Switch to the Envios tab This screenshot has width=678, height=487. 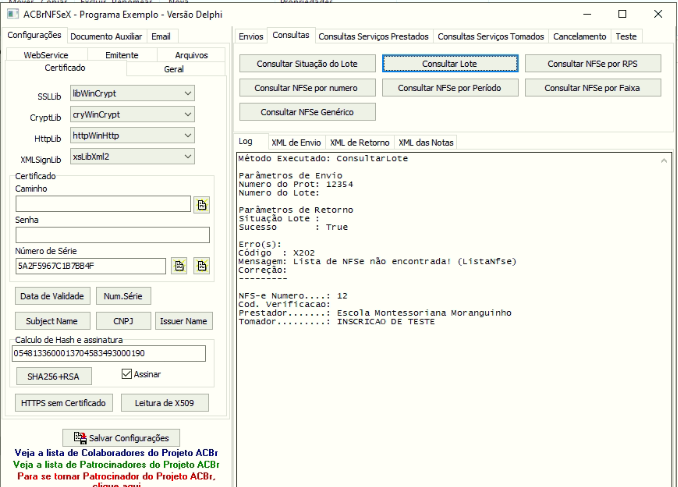(x=251, y=37)
